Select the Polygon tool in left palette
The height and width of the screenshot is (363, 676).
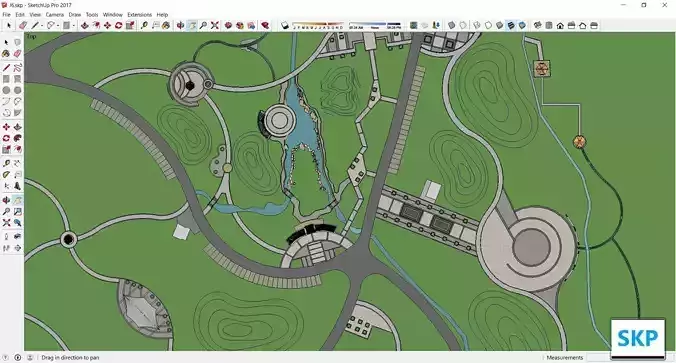17,90
